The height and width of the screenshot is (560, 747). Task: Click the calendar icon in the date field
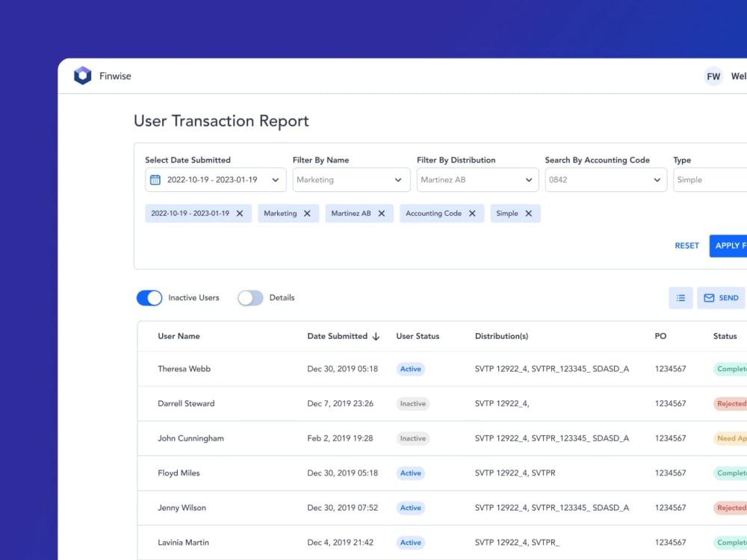coord(156,179)
